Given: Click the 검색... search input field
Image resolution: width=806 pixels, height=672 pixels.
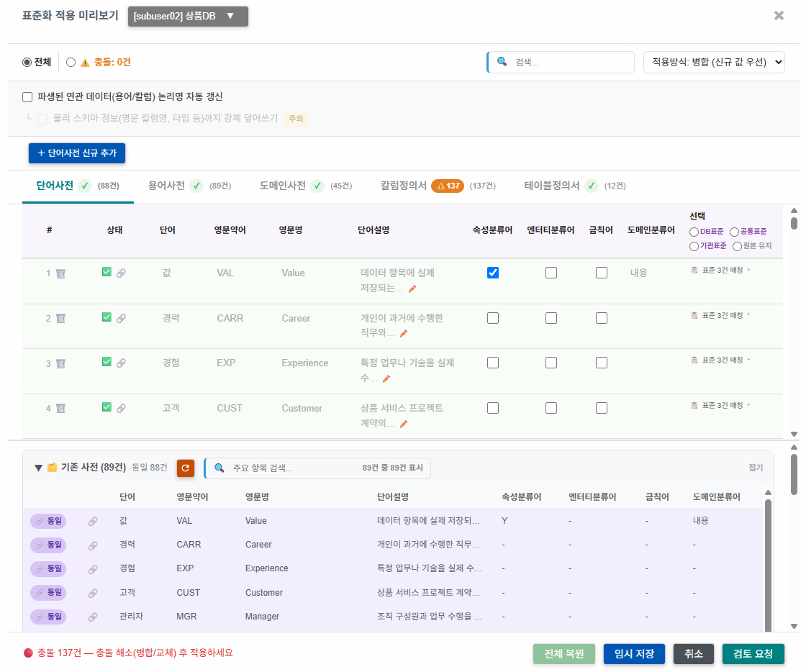Looking at the screenshot, I should [561, 62].
